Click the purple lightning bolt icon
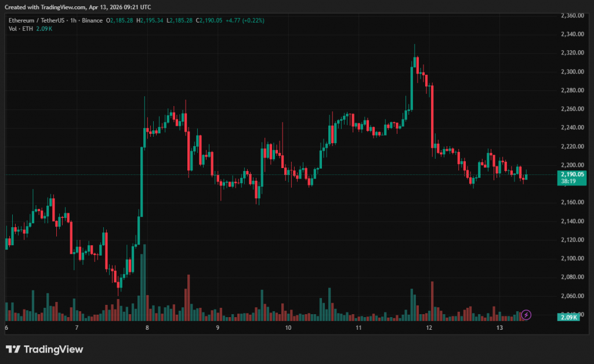This screenshot has width=594, height=364. click(526, 315)
